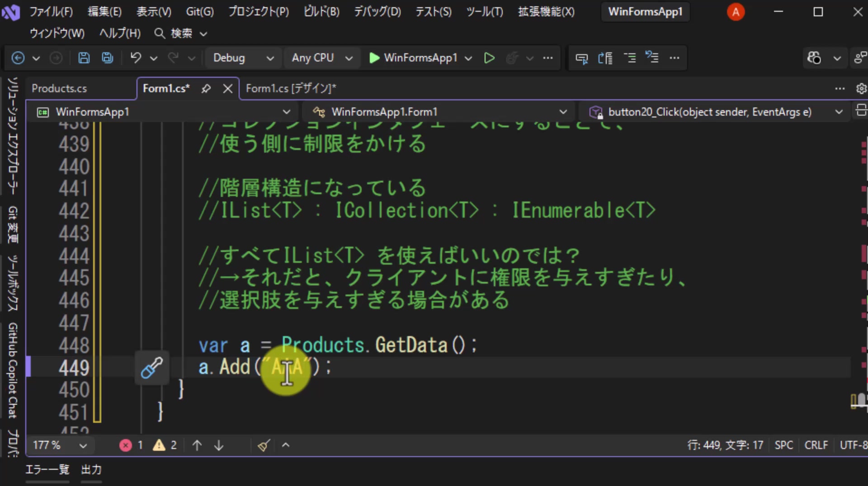Image resolution: width=868 pixels, height=486 pixels.
Task: Open the ファイル(F) menu
Action: [x=51, y=12]
